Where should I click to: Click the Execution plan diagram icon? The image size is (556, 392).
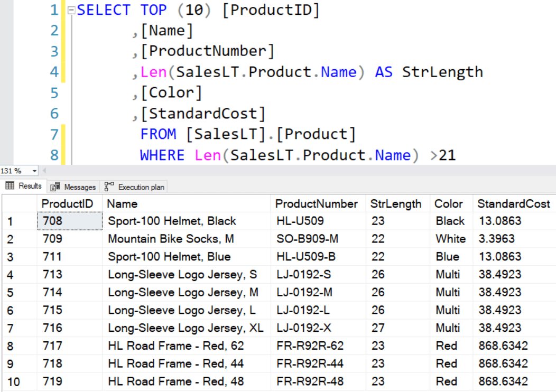pyautogui.click(x=109, y=186)
